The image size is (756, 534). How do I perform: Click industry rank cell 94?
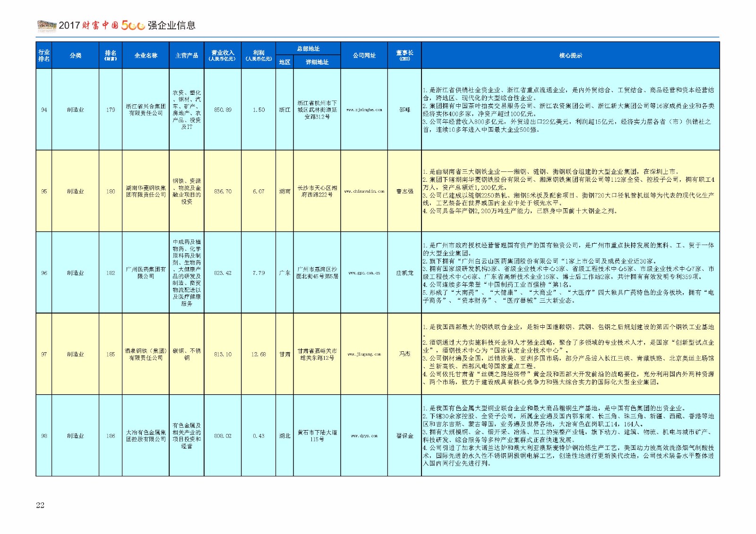point(44,110)
